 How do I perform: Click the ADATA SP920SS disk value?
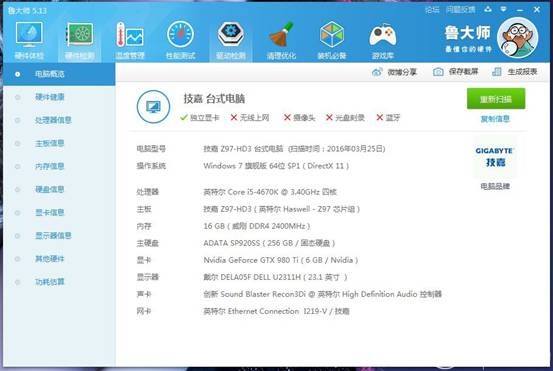pos(269,243)
